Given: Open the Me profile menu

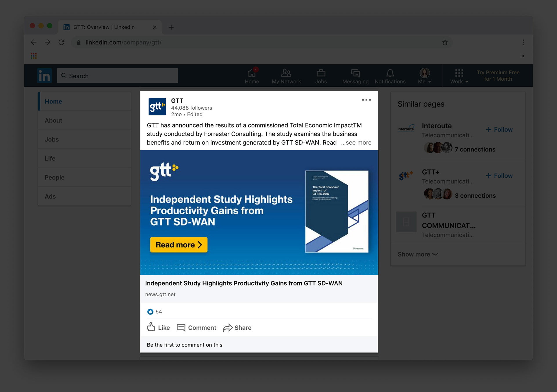Looking at the screenshot, I should [424, 76].
